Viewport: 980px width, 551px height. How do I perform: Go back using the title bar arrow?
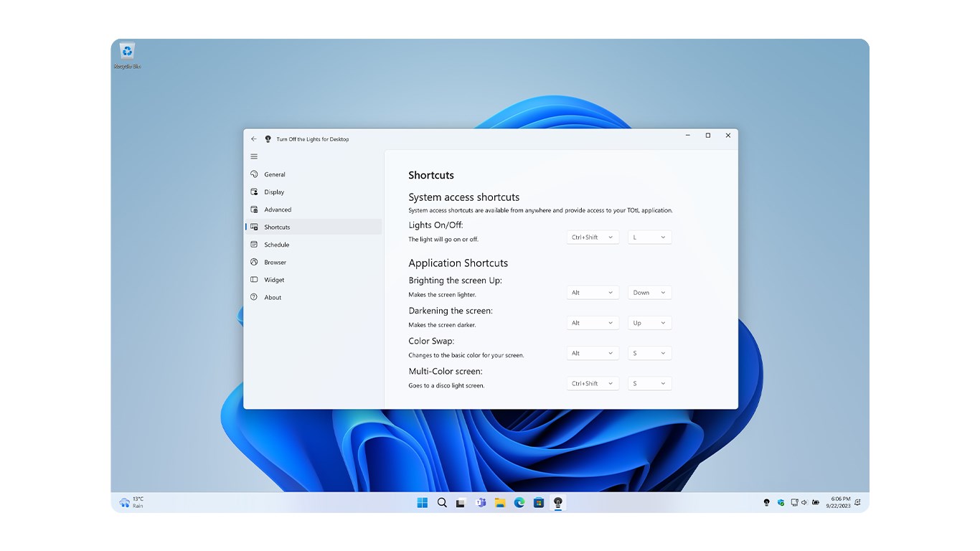(x=253, y=139)
